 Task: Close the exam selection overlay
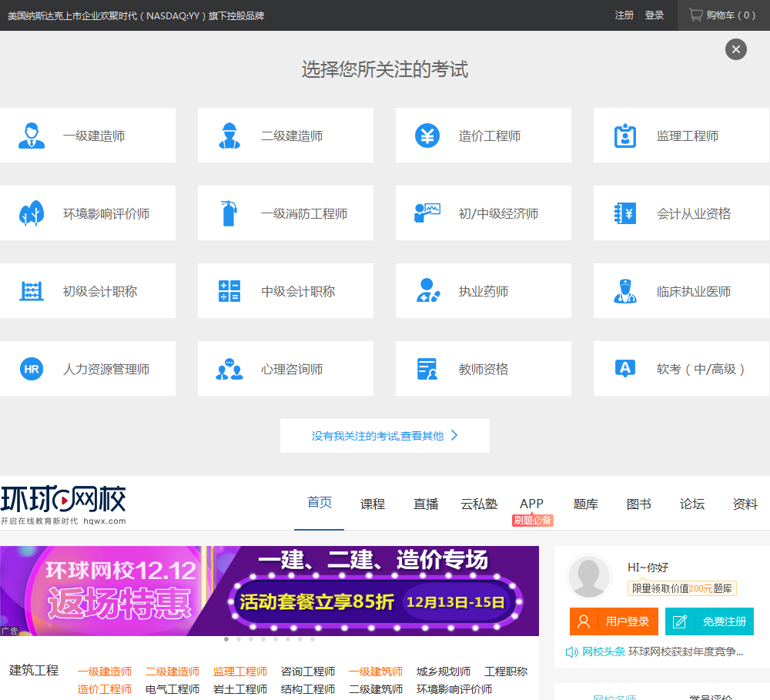pos(735,49)
